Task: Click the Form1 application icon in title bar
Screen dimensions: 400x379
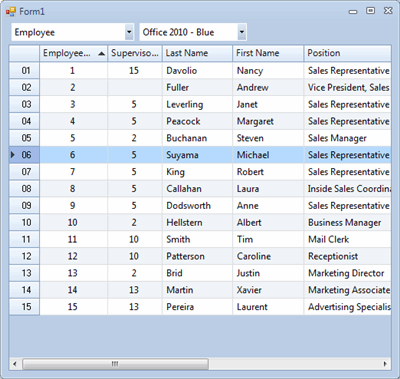Action: tap(11, 12)
